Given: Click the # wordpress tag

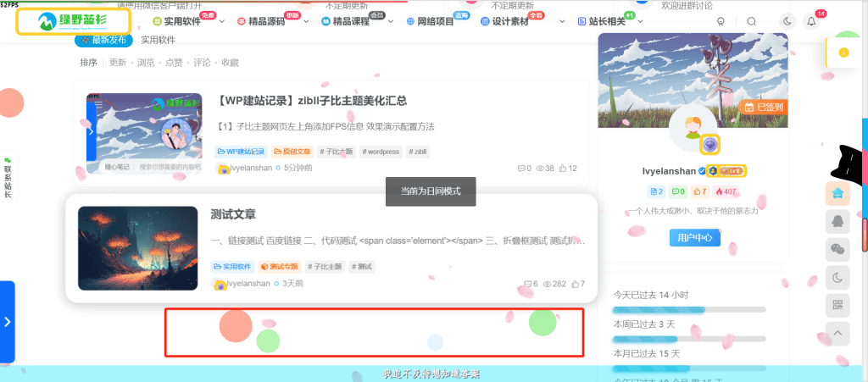Looking at the screenshot, I should click(x=381, y=152).
